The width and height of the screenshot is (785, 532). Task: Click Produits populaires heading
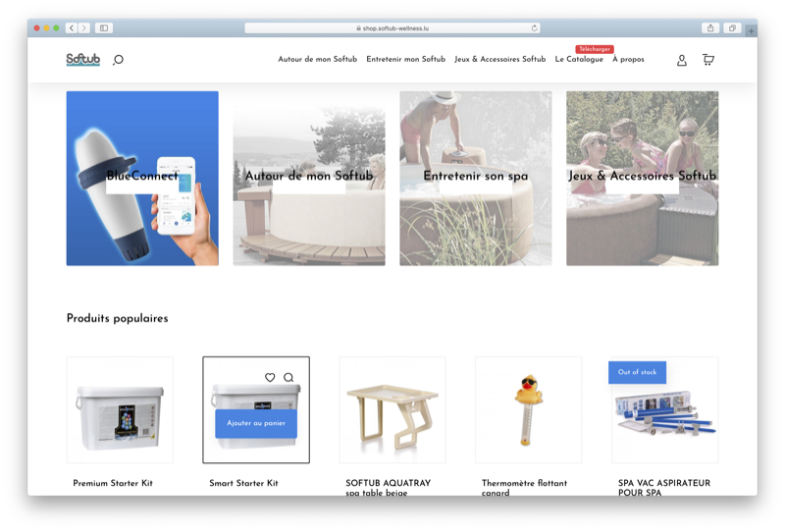117,318
